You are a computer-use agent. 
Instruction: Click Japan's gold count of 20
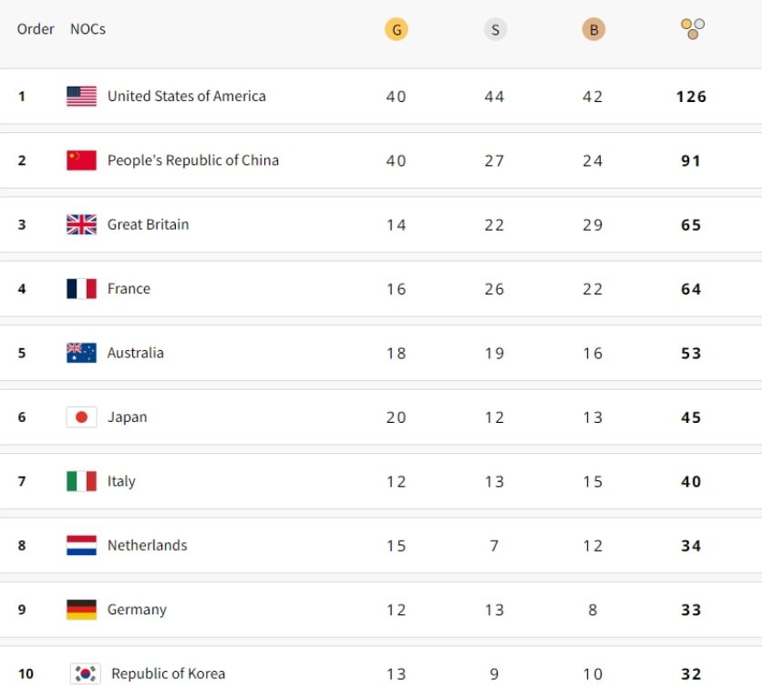tap(396, 417)
